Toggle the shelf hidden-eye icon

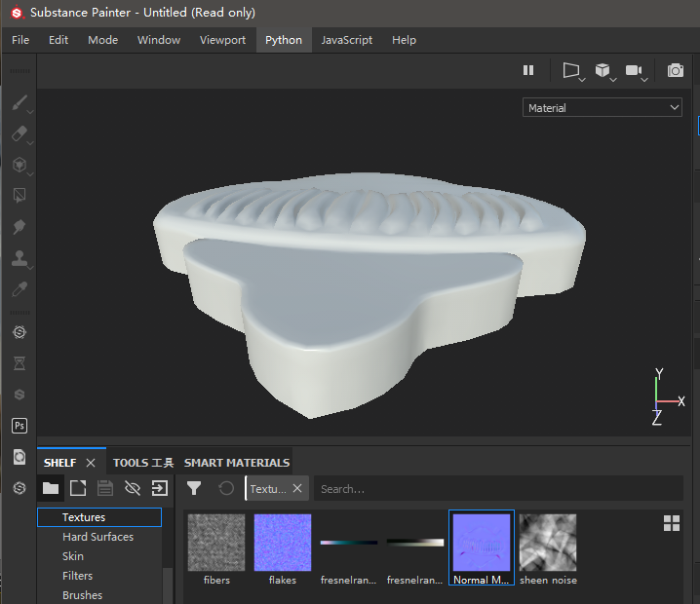pyautogui.click(x=133, y=488)
